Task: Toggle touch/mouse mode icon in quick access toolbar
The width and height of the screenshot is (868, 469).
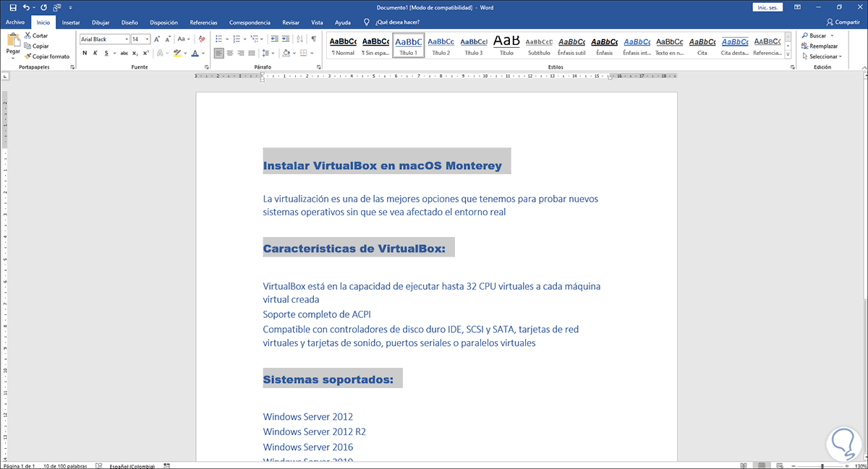Action: [56, 7]
